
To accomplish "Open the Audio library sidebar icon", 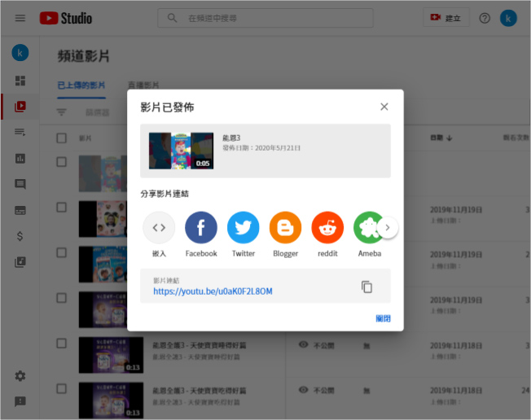I will (20, 262).
